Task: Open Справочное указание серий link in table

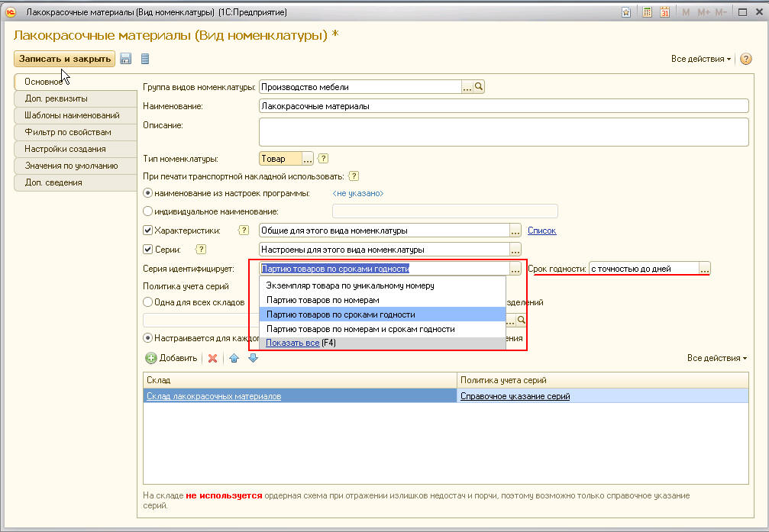Action: 515,396
